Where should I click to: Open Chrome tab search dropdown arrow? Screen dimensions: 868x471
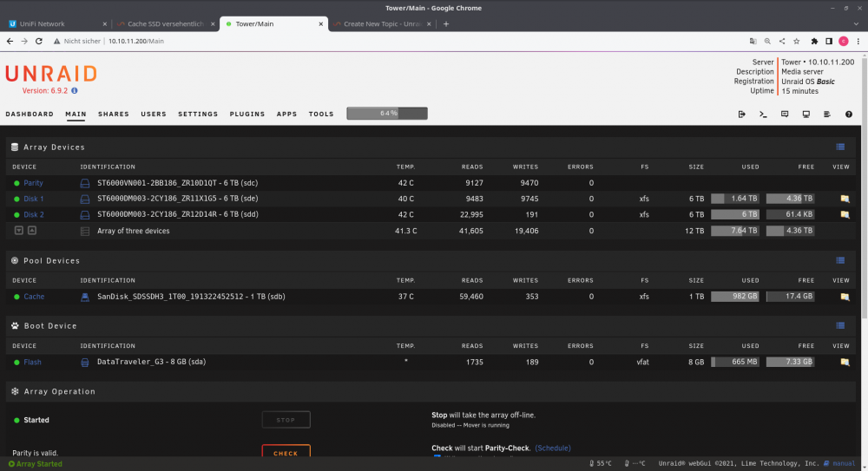(856, 23)
